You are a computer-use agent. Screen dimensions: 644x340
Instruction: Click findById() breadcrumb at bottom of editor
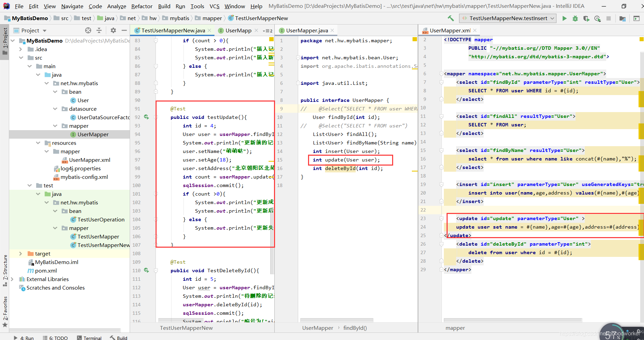pos(355,328)
